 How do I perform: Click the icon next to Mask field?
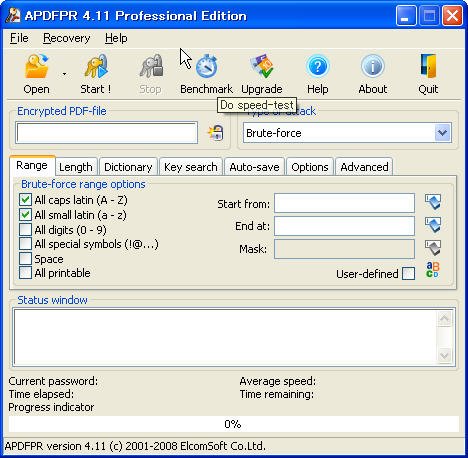pyautogui.click(x=433, y=248)
